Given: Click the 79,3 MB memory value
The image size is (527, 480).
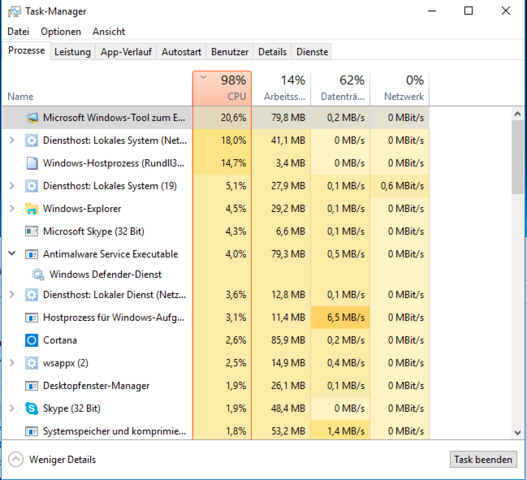Looking at the screenshot, I should 288,254.
